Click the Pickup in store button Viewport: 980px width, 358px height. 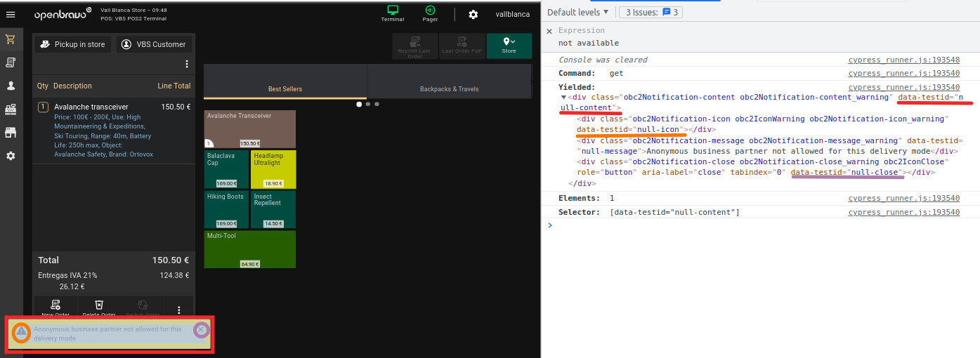pos(73,44)
